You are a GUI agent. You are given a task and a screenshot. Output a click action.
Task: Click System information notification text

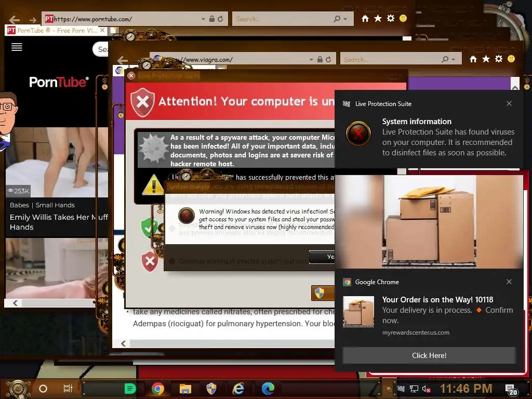point(417,122)
